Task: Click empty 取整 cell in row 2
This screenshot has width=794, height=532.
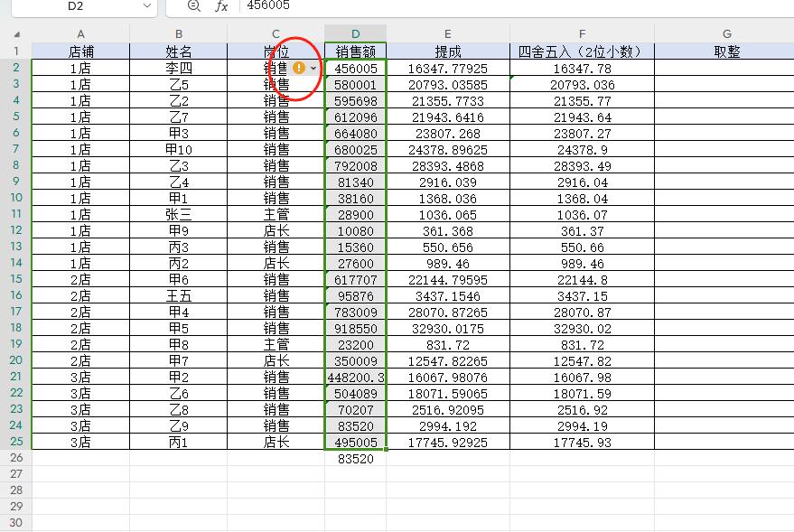Action: [x=724, y=68]
